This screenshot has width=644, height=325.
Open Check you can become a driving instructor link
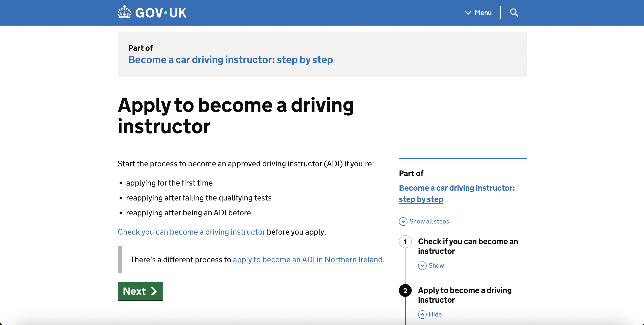tap(191, 232)
